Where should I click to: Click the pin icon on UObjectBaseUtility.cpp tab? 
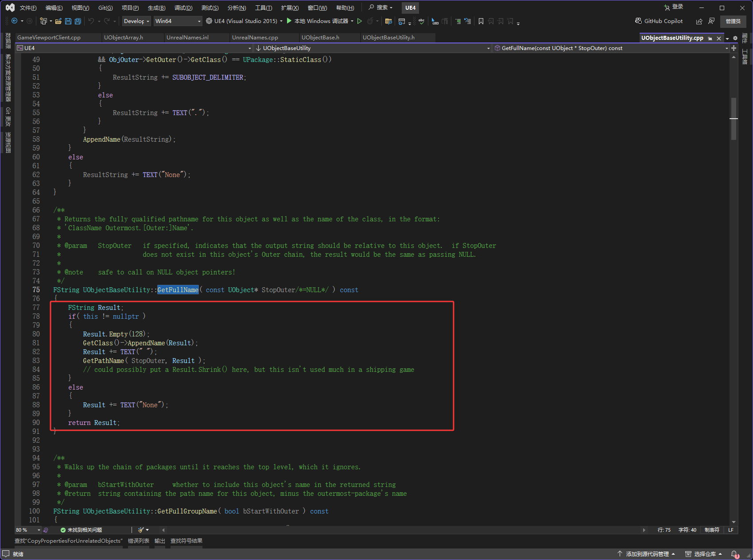point(710,38)
